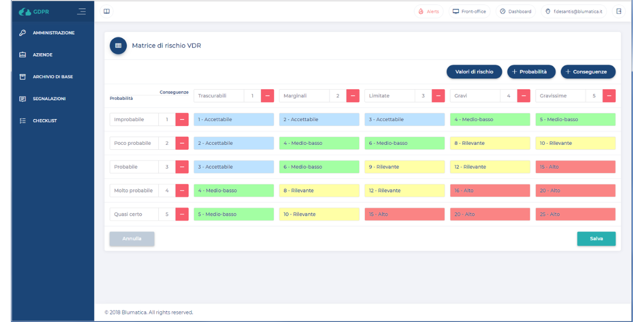The image size is (644, 322).
Task: Click the book icon in top bar
Action: 107,11
